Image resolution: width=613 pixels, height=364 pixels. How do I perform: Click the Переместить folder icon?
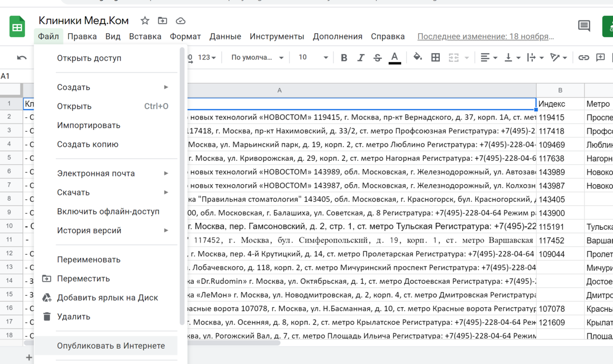pos(46,279)
